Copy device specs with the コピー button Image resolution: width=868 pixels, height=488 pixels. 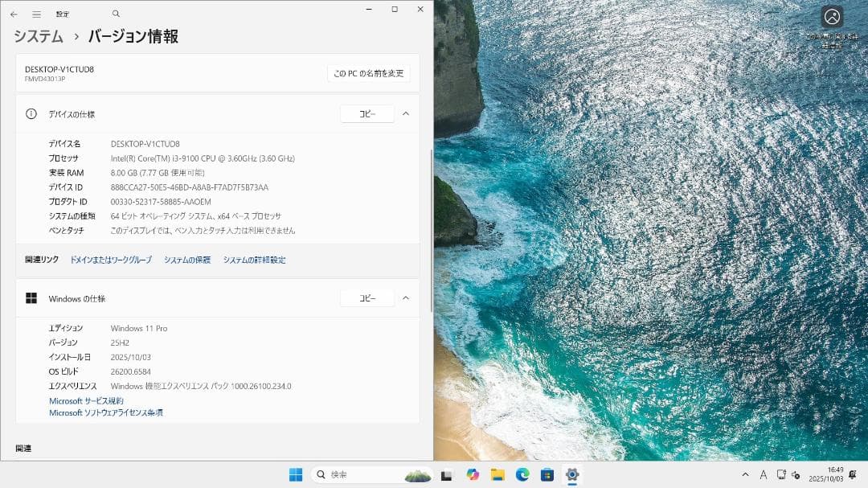367,113
